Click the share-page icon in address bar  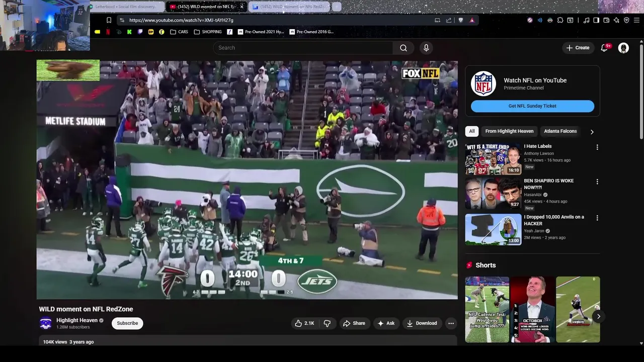coord(449,20)
